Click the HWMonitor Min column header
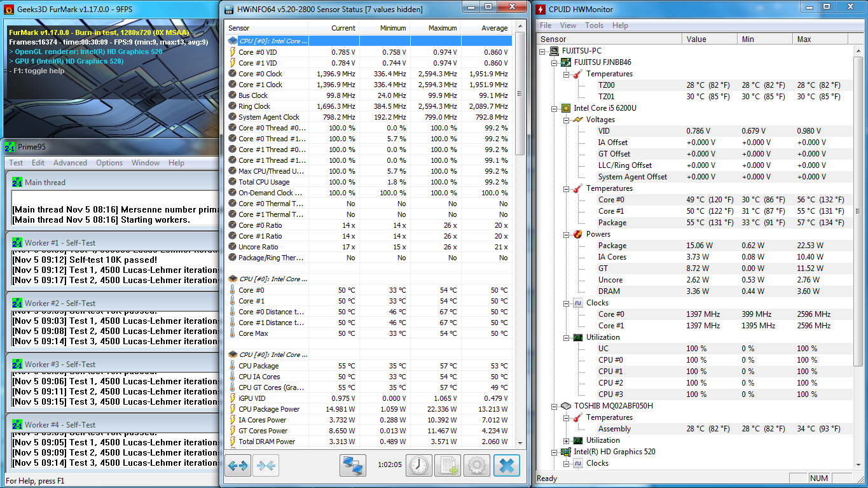 coord(766,39)
